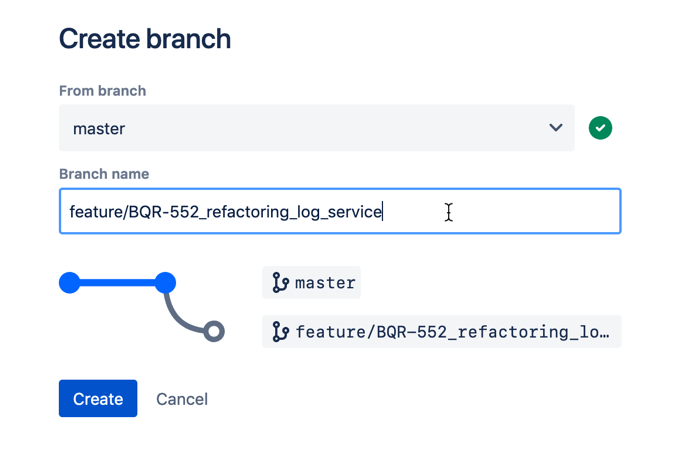Click the first blue commit node

tap(70, 283)
